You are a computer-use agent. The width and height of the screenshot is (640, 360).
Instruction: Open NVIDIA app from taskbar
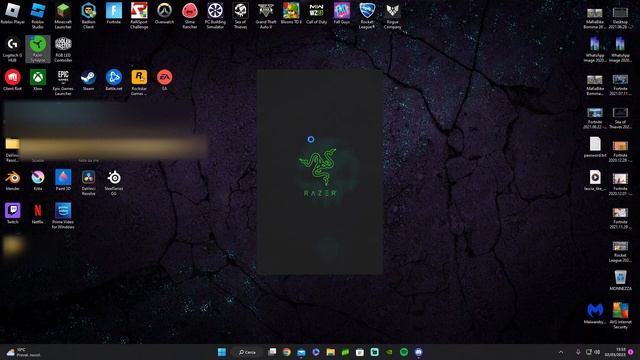(x=389, y=352)
